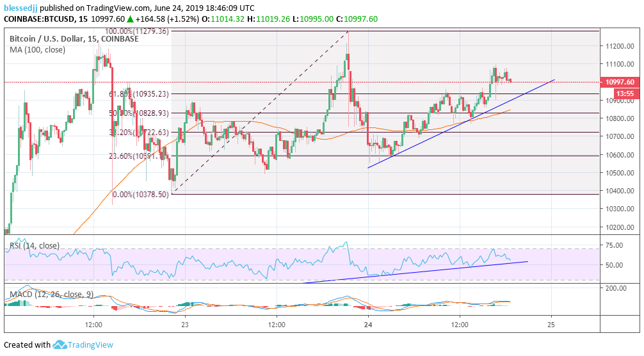Select the COINBASE:BTCUSD symbol text
This screenshot has width=644, height=356.
pyautogui.click(x=40, y=19)
